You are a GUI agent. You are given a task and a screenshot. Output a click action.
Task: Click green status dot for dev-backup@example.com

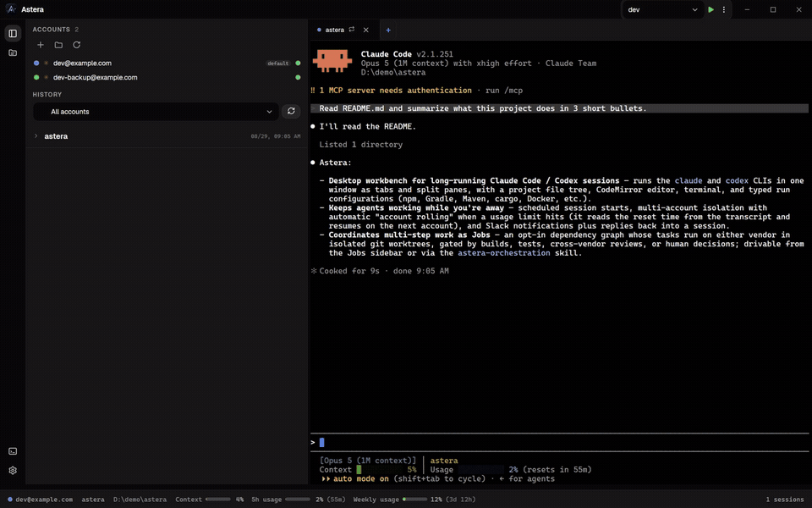[x=298, y=77]
